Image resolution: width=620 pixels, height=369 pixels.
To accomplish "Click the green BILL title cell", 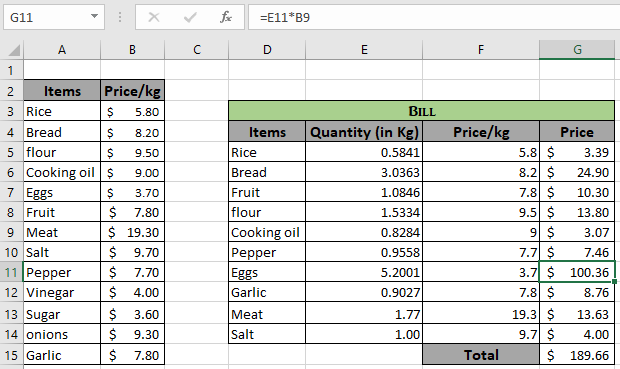I will [422, 111].
